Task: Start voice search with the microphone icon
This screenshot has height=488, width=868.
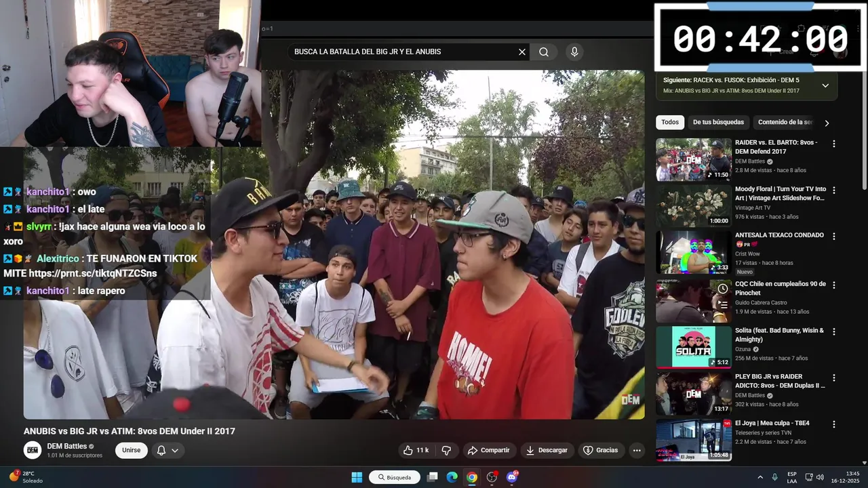Action: click(574, 52)
